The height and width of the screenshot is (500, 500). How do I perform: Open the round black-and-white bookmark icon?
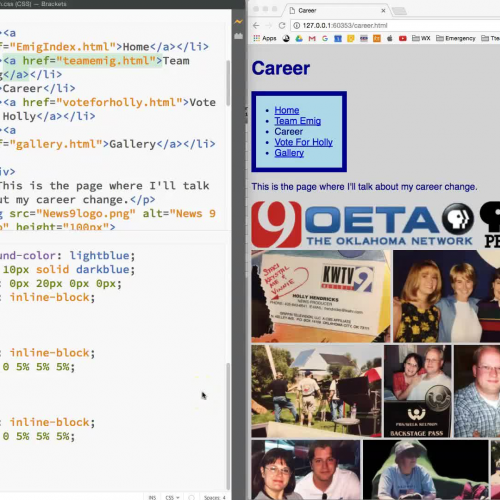click(x=286, y=38)
